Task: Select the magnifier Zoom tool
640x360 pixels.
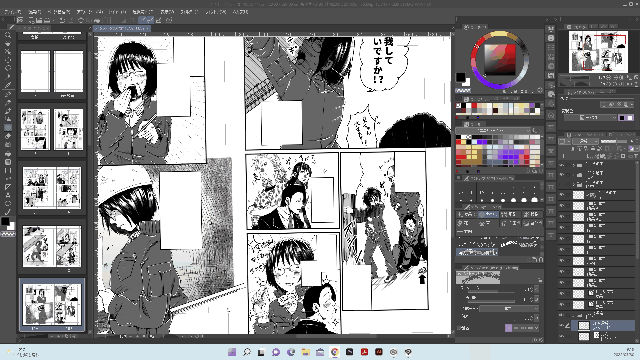Action: coord(7,36)
